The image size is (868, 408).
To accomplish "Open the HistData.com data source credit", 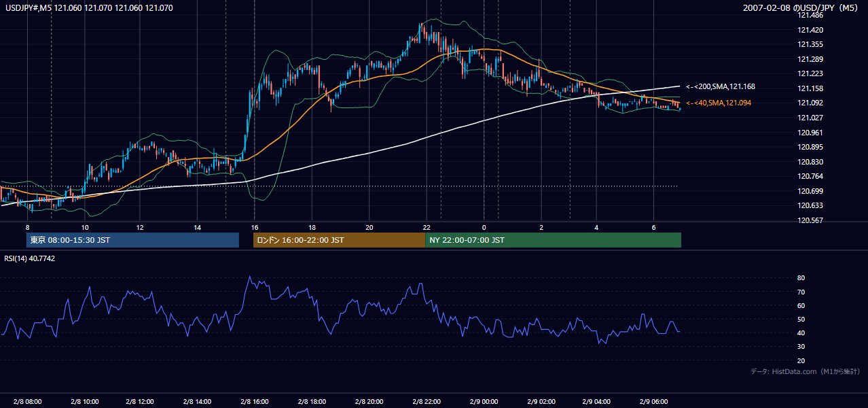I will click(x=806, y=371).
